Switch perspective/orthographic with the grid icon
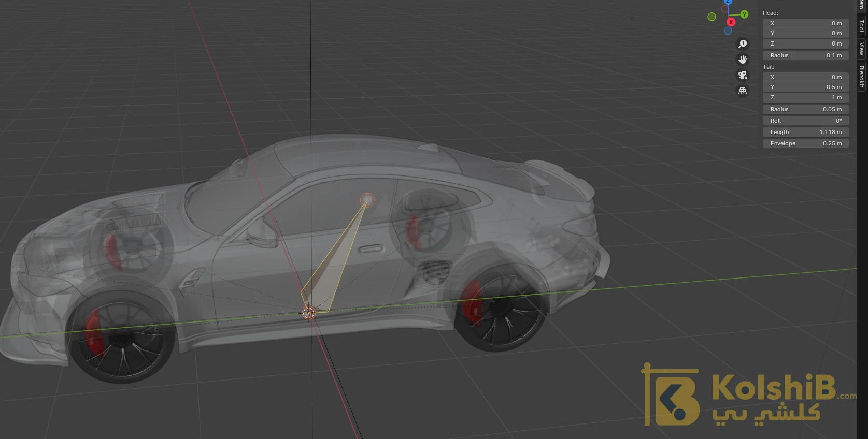 (x=743, y=91)
